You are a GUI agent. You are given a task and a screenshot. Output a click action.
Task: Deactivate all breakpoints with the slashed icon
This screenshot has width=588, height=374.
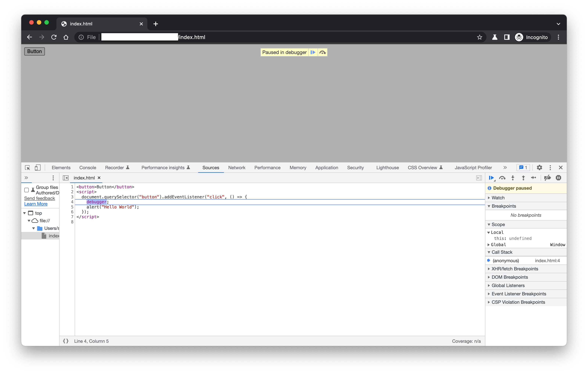pos(548,178)
